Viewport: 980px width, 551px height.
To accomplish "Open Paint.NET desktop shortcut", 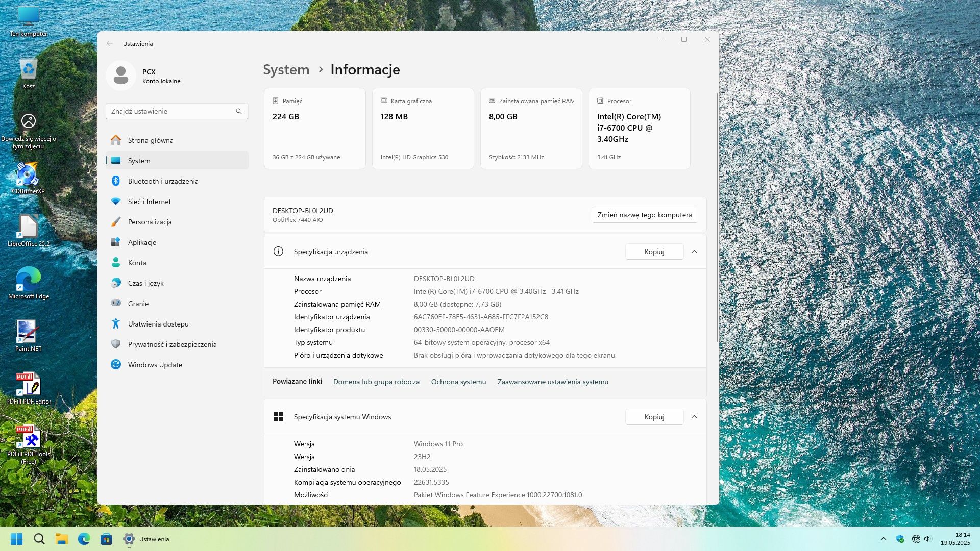I will 29,336.
